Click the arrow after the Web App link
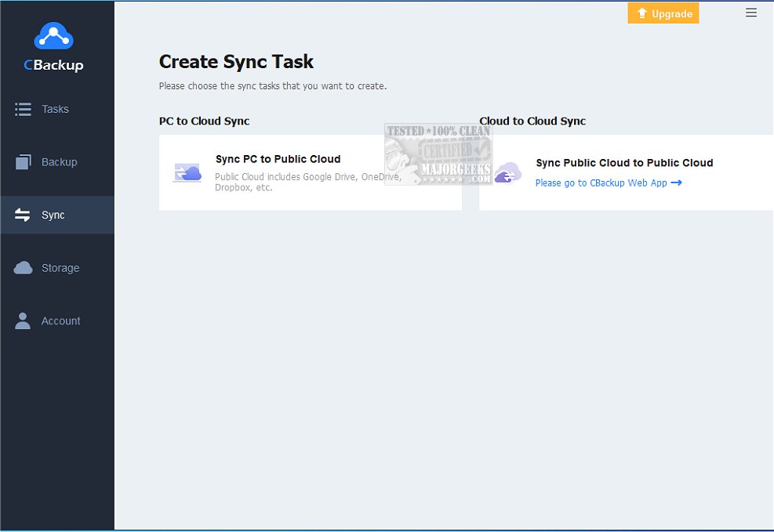 pyautogui.click(x=676, y=183)
